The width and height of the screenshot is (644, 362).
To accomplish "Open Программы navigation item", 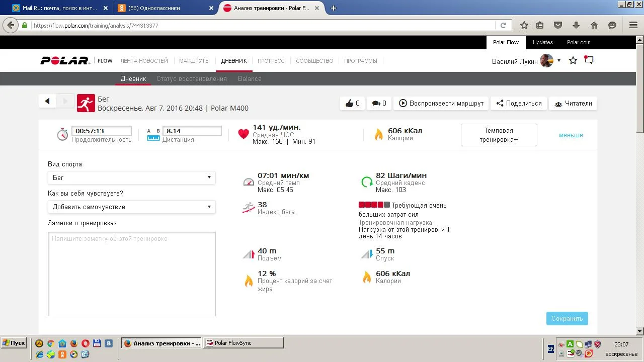I will 361,61.
